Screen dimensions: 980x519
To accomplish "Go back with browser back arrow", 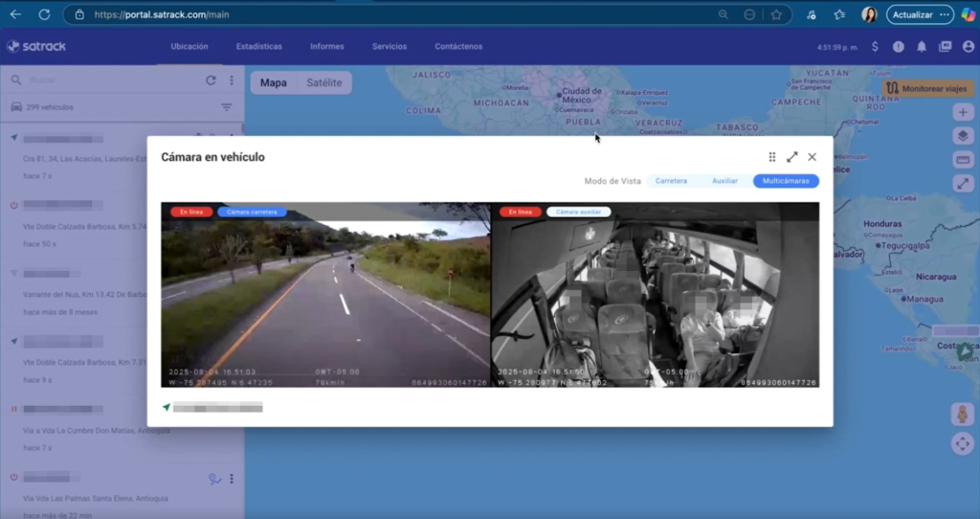I will (15, 14).
